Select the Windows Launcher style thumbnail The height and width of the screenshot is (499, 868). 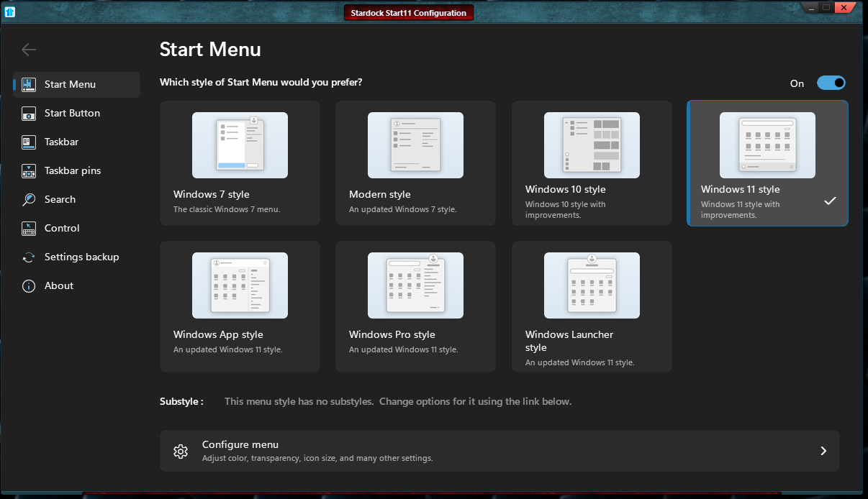point(592,285)
